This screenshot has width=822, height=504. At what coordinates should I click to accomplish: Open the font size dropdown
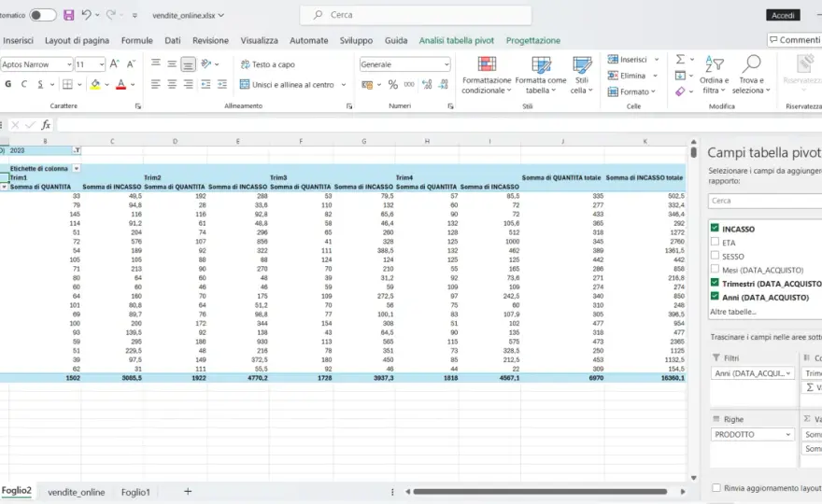(x=102, y=64)
